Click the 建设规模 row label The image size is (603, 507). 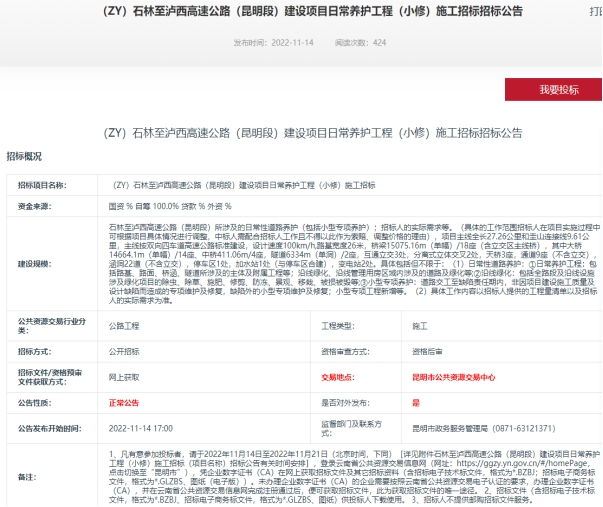pyautogui.click(x=35, y=265)
